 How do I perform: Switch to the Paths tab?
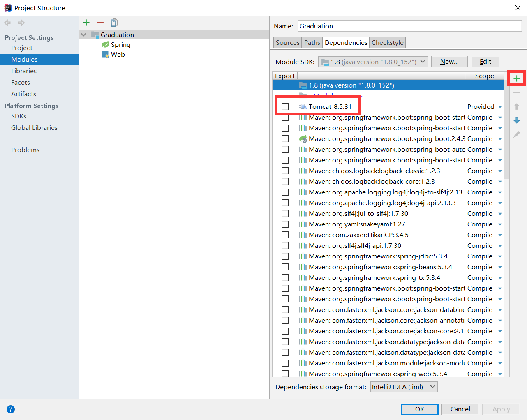[312, 42]
